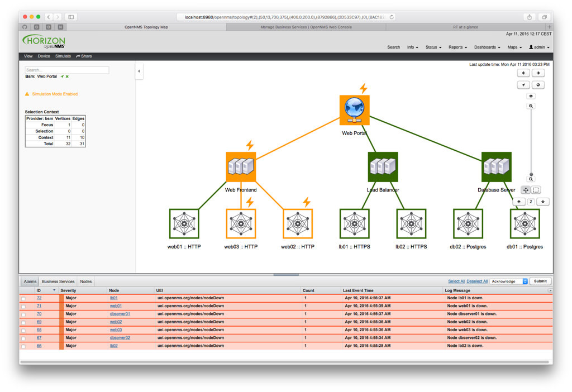The height and width of the screenshot is (392, 572).
Task: Click Search in the top navigation
Action: pos(393,47)
